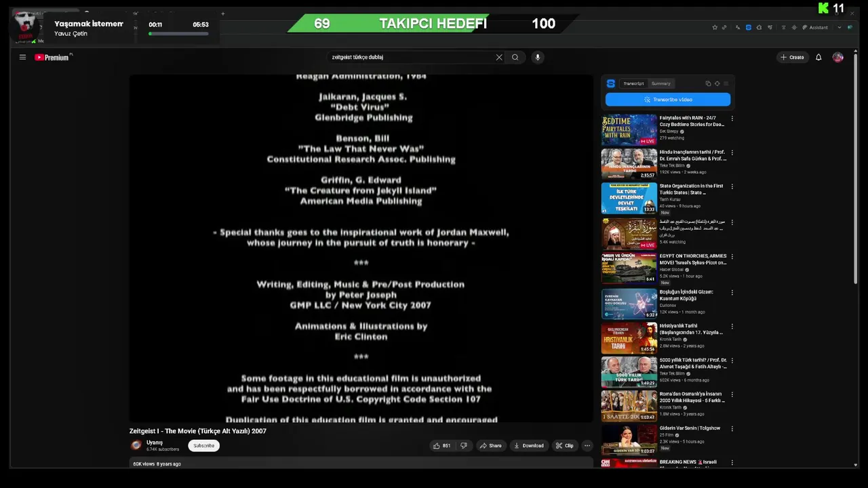The image size is (868, 488).
Task: Click the Download button
Action: click(528, 446)
